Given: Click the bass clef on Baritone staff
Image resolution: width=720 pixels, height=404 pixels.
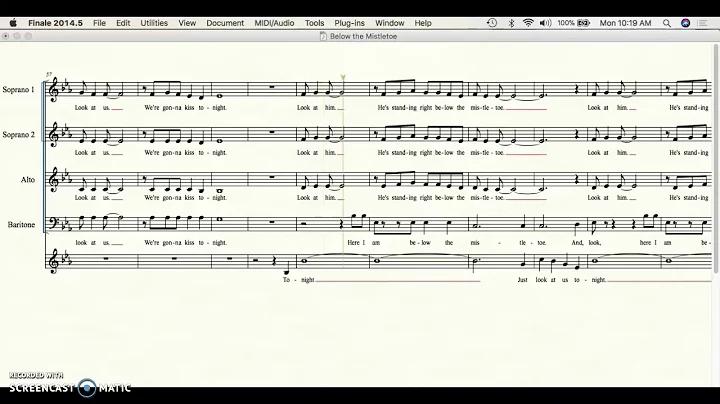Looking at the screenshot, I should [x=54, y=223].
